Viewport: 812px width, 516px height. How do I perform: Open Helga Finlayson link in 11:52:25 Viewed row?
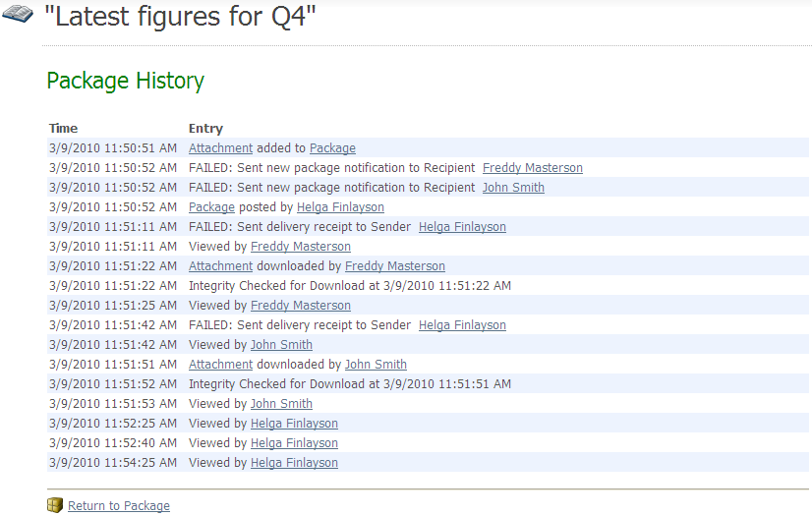point(294,424)
